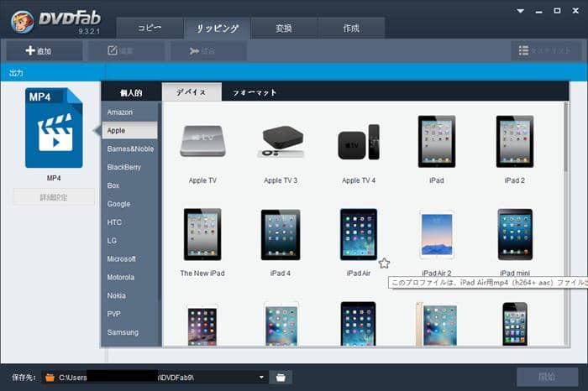Select PVP in the brand list
Screen dimensions: 588x391
click(x=129, y=314)
